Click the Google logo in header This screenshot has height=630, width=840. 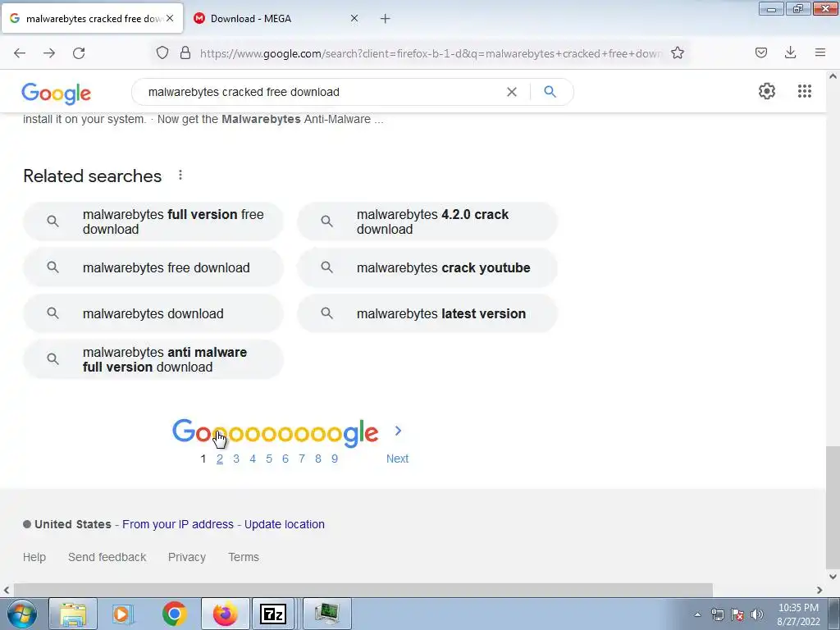57,94
